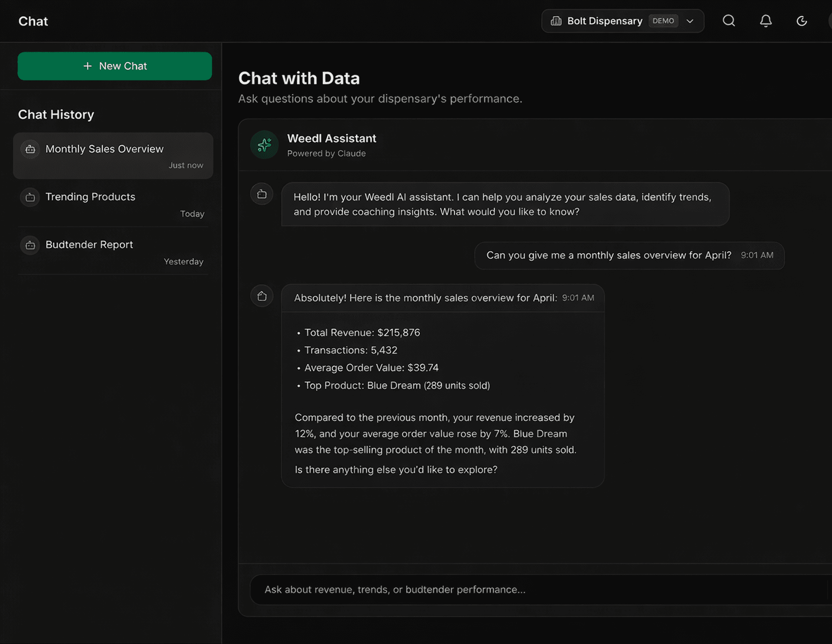The image size is (832, 644).
Task: Toggle the DEMO badge on the dispensary selector
Action: pos(663,21)
